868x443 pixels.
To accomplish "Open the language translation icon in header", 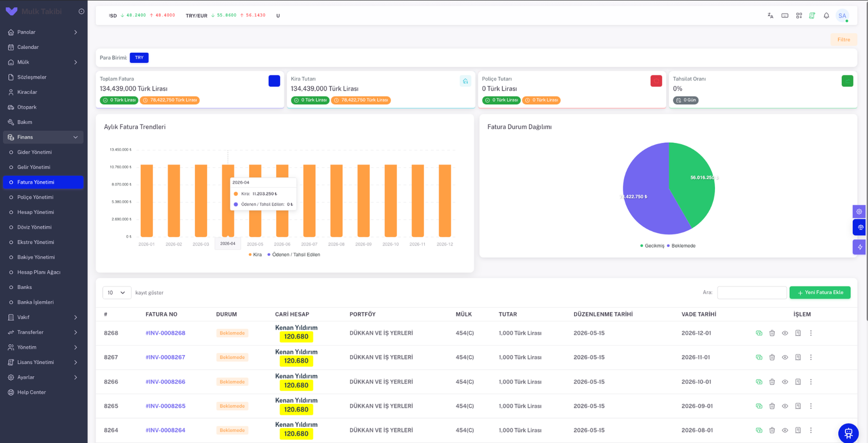I will coord(770,16).
